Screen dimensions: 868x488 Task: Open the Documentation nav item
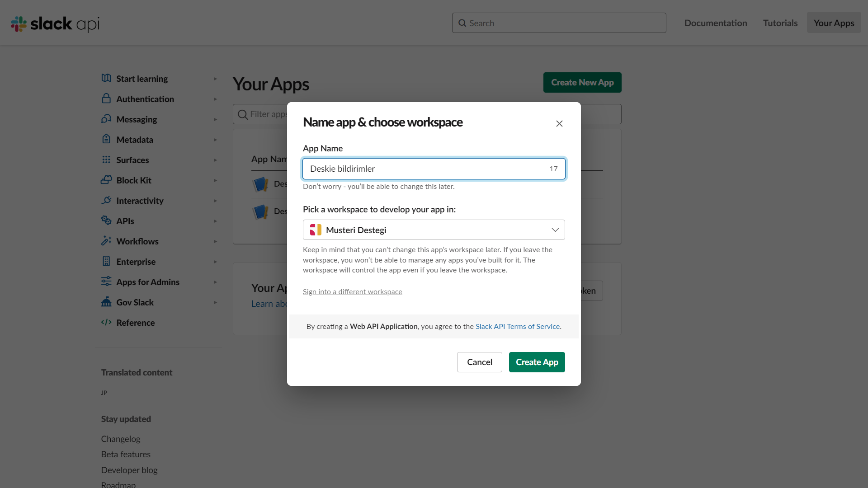(x=716, y=23)
